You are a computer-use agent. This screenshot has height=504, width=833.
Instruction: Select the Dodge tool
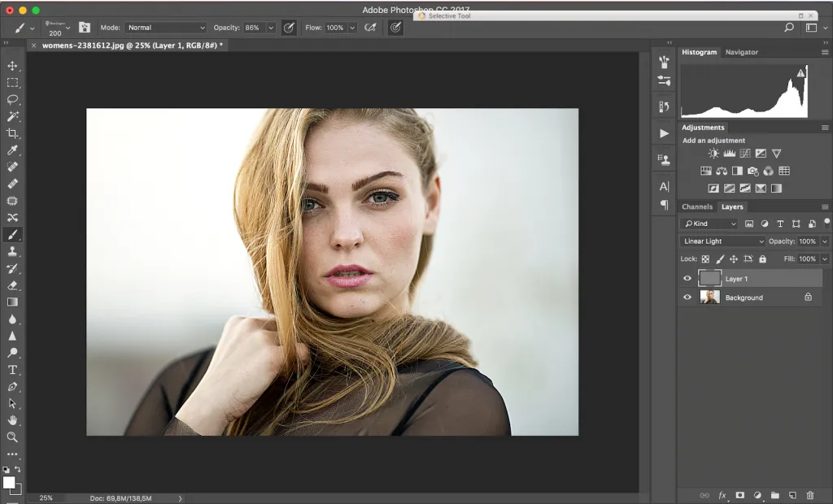click(x=12, y=353)
